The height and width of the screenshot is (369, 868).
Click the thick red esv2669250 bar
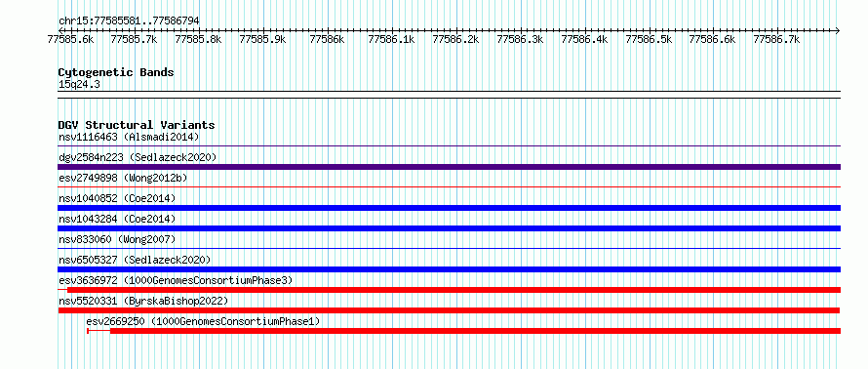point(476,331)
